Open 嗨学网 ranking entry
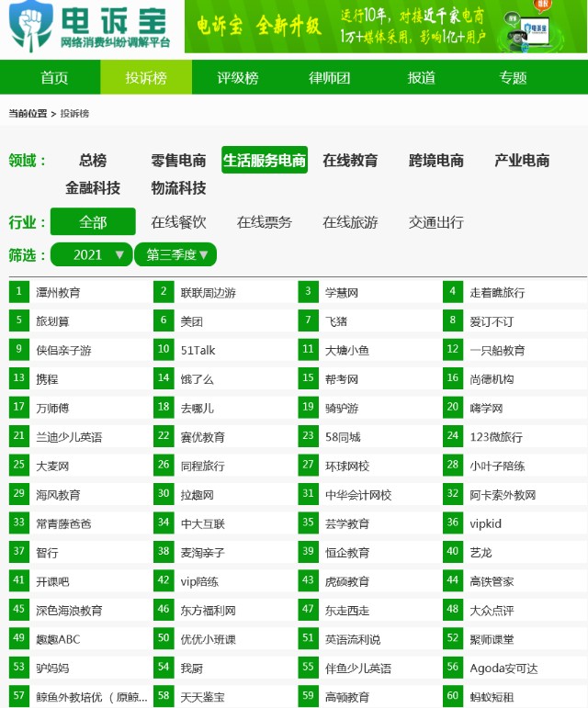The height and width of the screenshot is (708, 588). (x=486, y=409)
